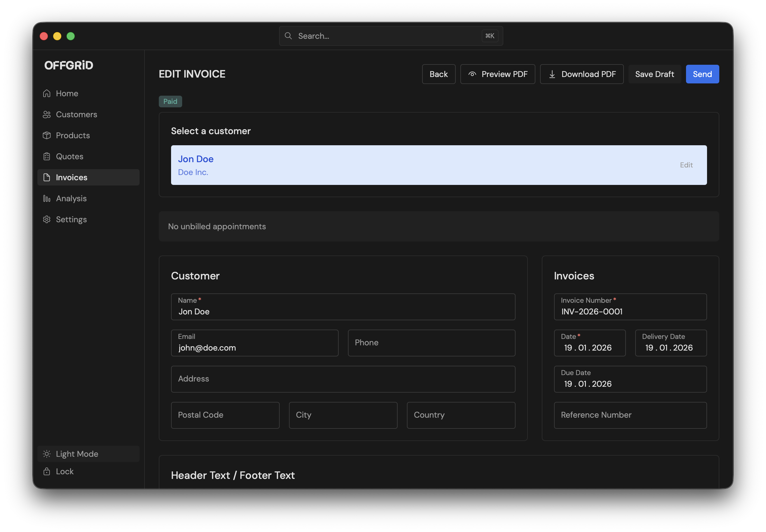Open Analysis via the bar chart icon
Screen dimensions: 766x532
click(x=47, y=198)
